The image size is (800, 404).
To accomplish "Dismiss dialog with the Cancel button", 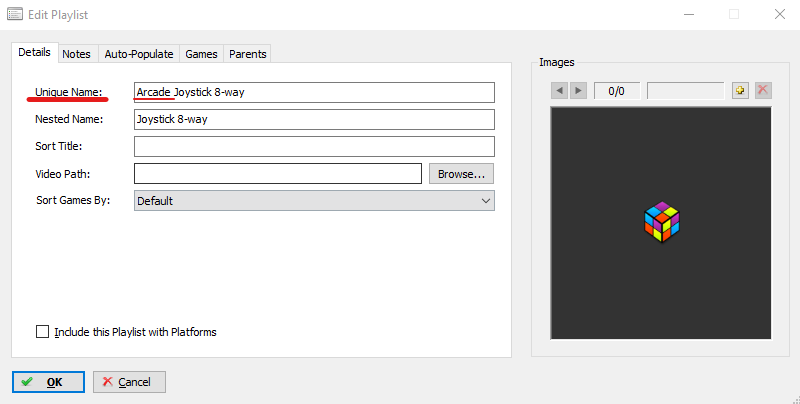I will (x=129, y=382).
